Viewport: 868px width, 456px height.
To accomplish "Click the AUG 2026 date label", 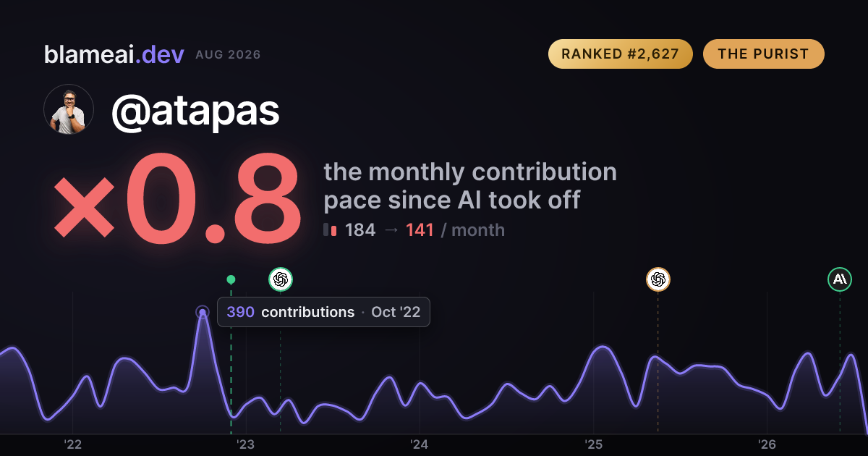I will [228, 55].
